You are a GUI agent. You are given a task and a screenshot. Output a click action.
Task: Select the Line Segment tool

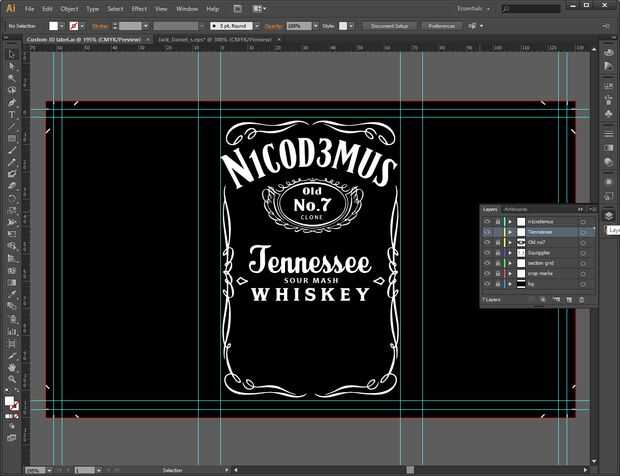tap(12, 127)
